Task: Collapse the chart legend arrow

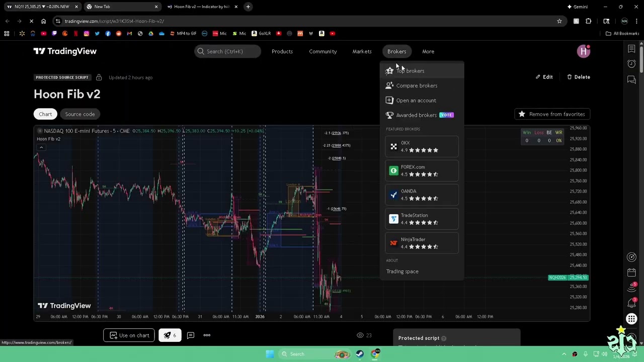Action: point(41,147)
